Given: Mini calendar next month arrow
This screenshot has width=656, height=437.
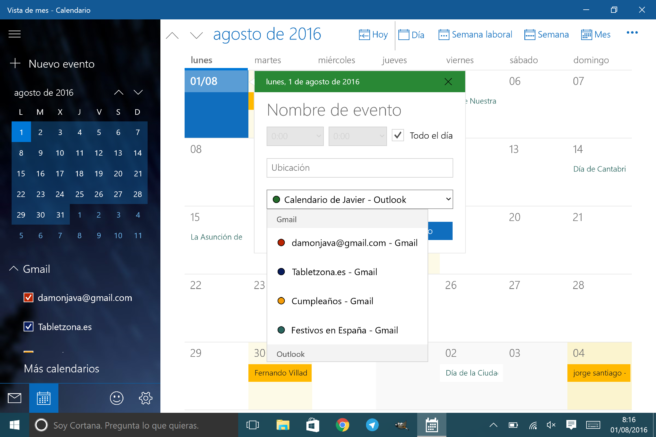Looking at the screenshot, I should pos(138,92).
